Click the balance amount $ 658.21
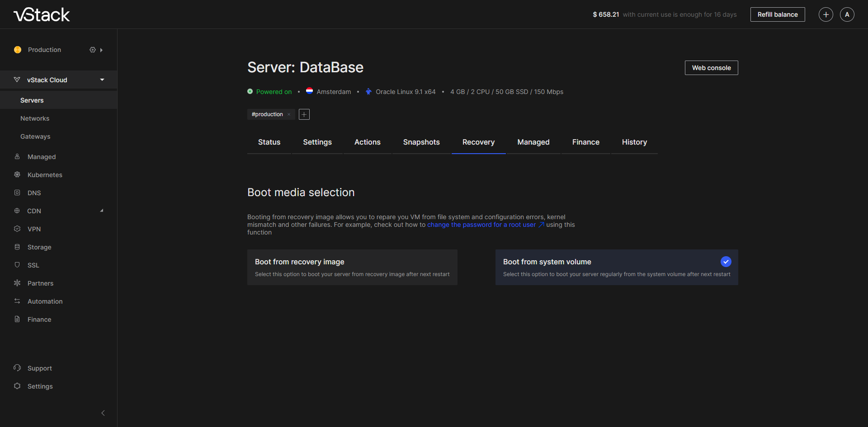 coord(606,14)
